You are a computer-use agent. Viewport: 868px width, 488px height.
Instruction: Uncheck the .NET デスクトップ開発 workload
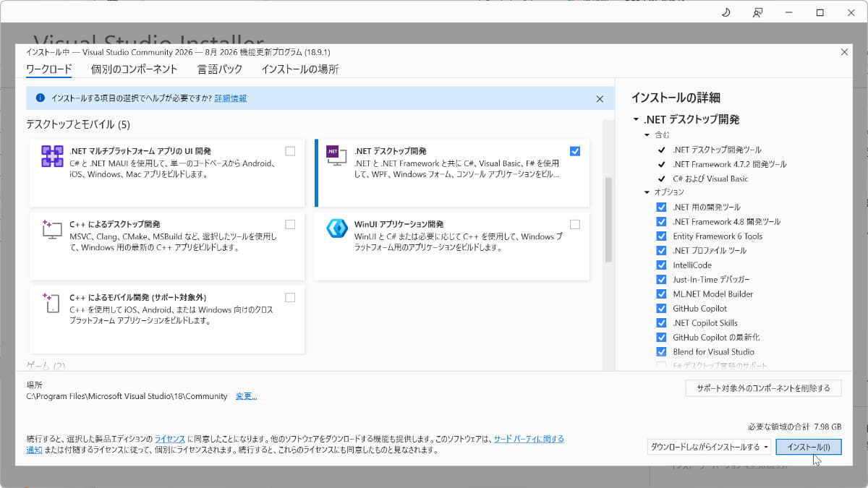575,151
